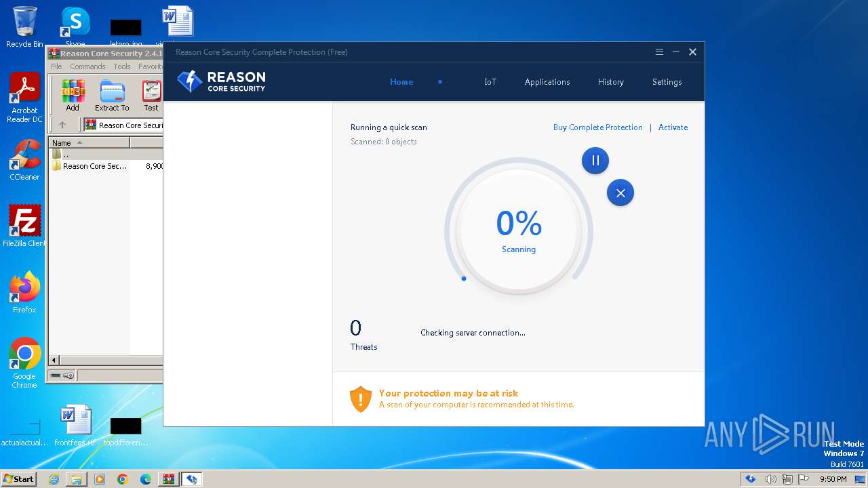Open frontfees.rtf desktop document

point(75,426)
